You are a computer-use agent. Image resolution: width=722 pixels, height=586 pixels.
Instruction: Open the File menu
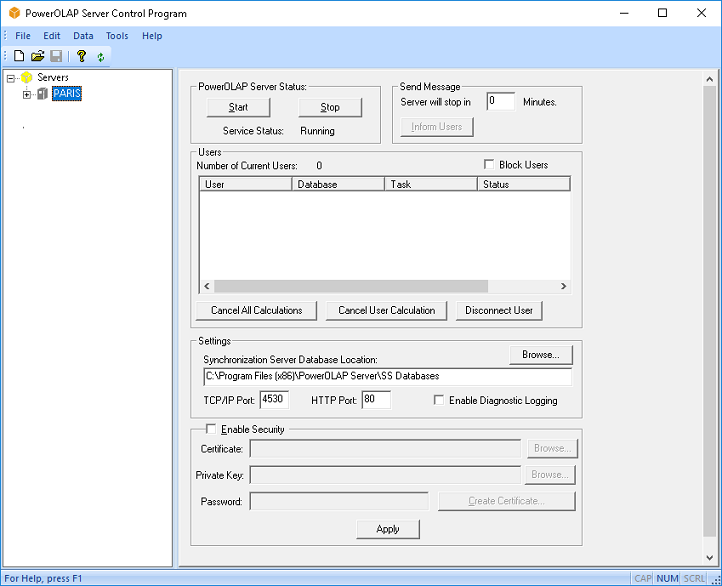tap(23, 36)
